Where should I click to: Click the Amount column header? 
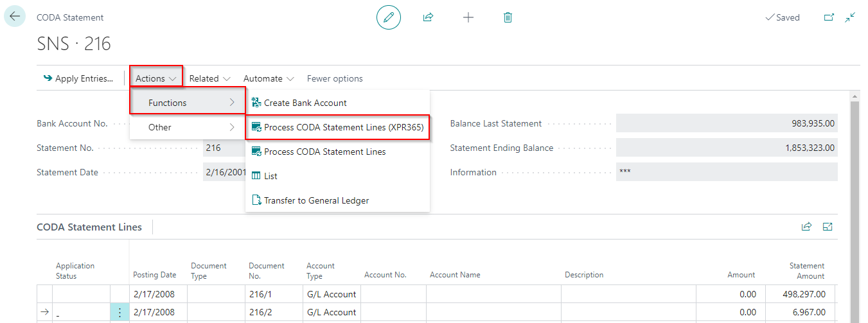[x=741, y=275]
